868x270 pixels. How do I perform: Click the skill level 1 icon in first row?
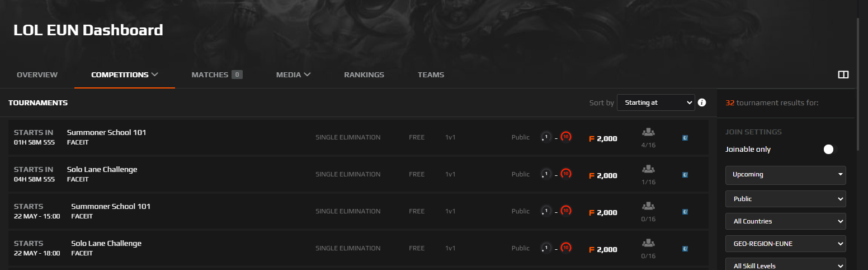(x=546, y=137)
